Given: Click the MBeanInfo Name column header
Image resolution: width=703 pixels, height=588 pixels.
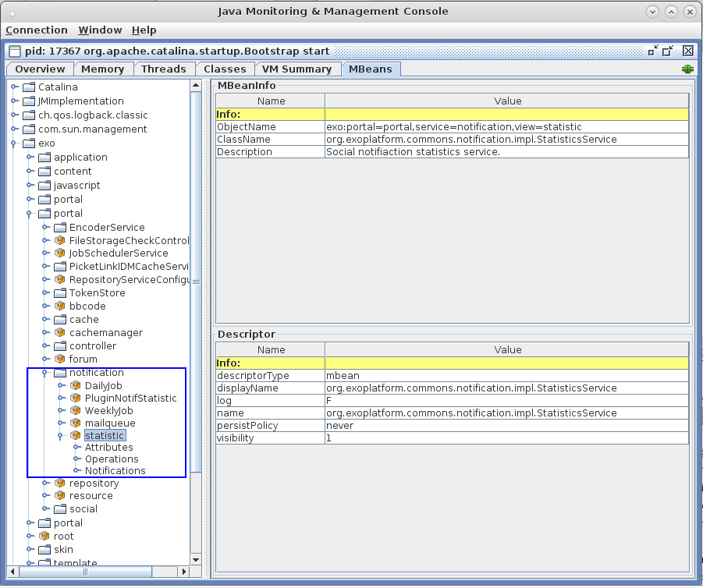Looking at the screenshot, I should click(271, 101).
